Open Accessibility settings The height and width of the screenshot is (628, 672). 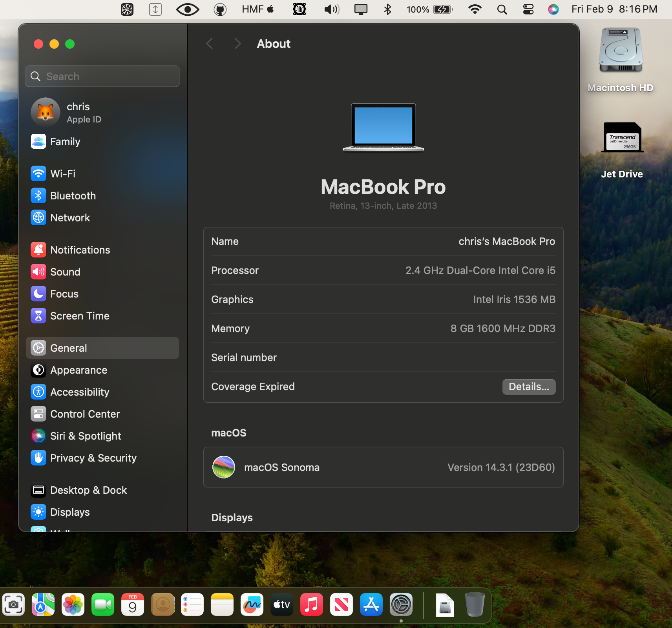coord(102,392)
